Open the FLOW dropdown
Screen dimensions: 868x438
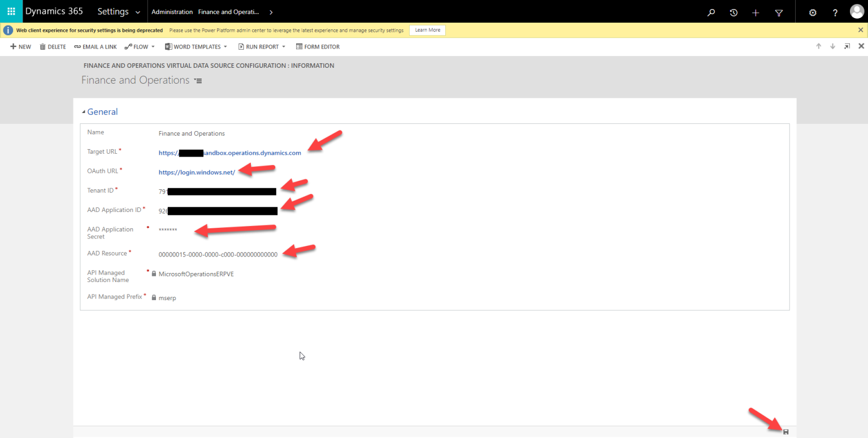140,47
